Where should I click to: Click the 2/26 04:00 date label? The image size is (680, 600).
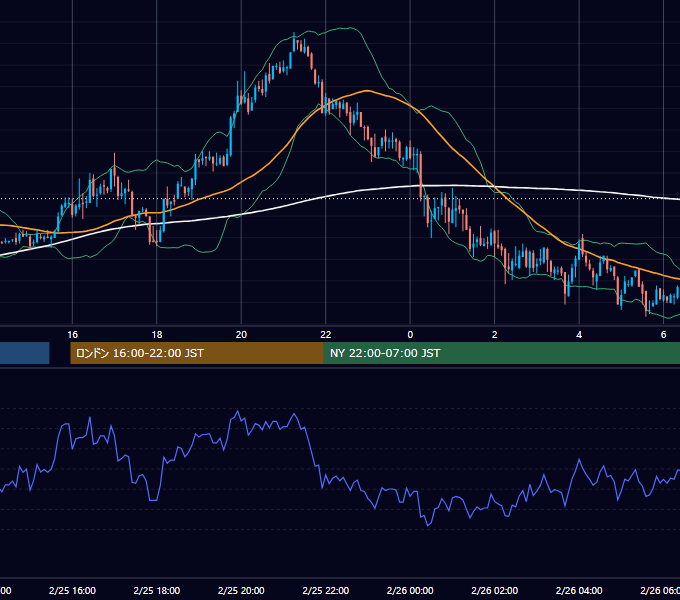[x=579, y=590]
